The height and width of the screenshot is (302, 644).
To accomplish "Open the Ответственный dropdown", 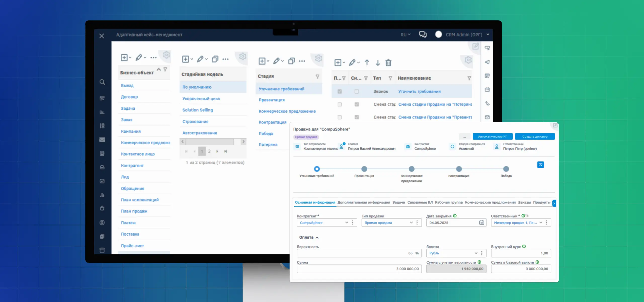I will coord(541,222).
